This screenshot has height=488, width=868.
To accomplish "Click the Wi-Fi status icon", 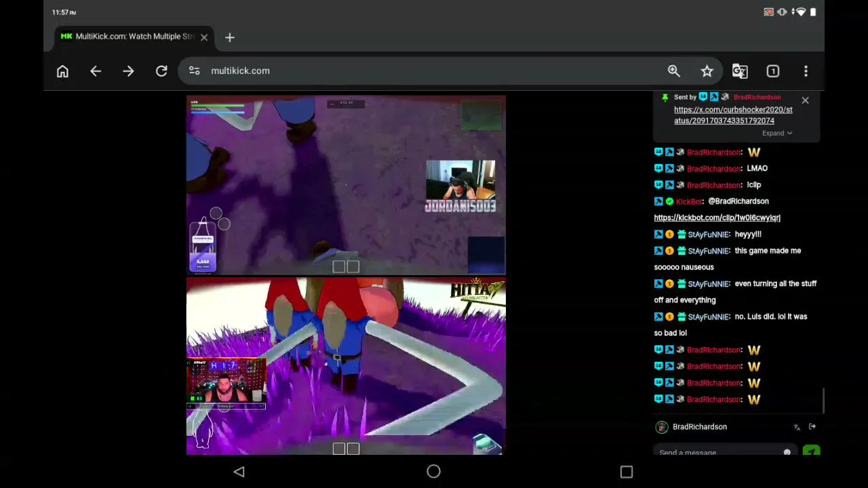I will pos(801,12).
